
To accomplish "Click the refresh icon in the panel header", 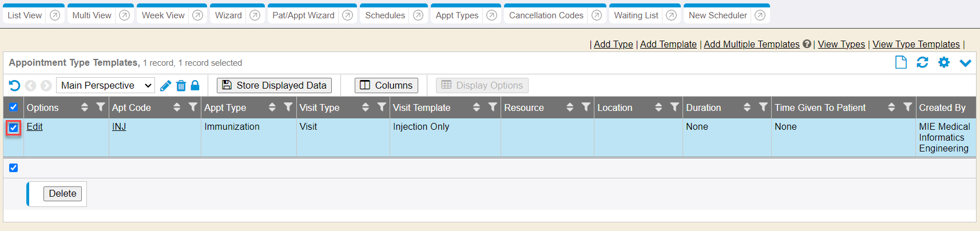I will 922,62.
